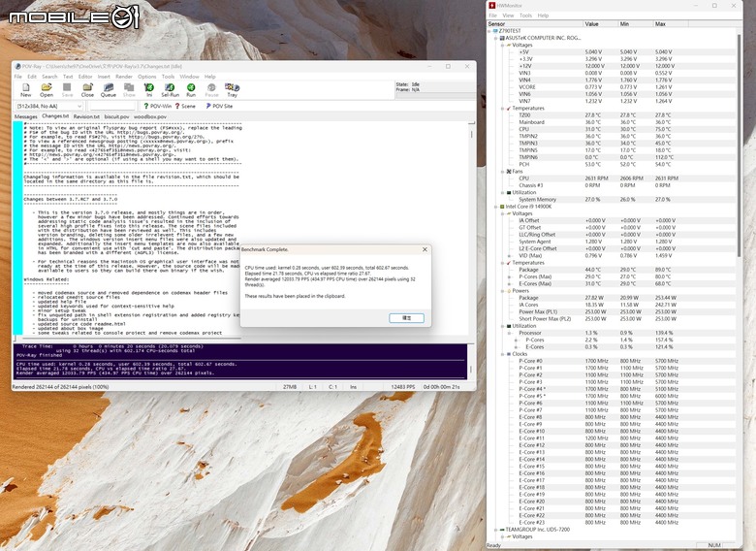Viewport: 756px width, 551px height.
Task: Click the Max column header in HWMonitor
Action: pos(671,23)
